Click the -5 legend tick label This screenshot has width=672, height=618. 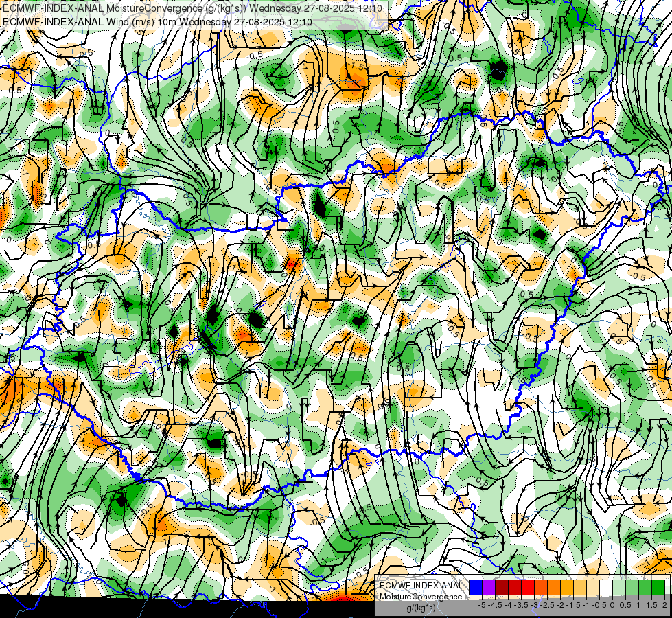[482, 605]
